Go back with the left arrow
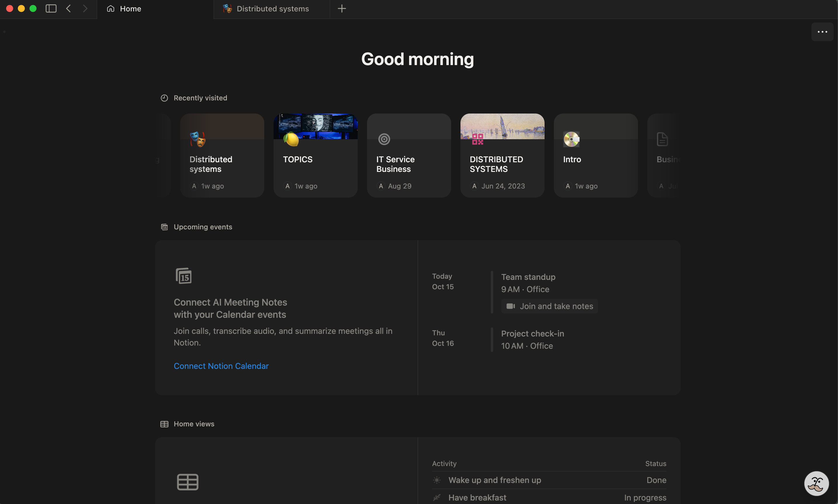The width and height of the screenshot is (838, 504). pos(68,8)
